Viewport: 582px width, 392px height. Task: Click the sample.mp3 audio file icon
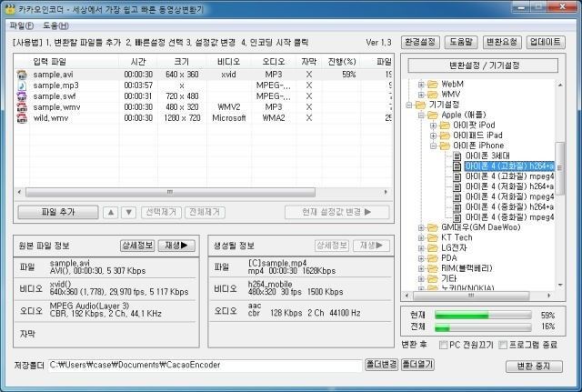[x=22, y=85]
